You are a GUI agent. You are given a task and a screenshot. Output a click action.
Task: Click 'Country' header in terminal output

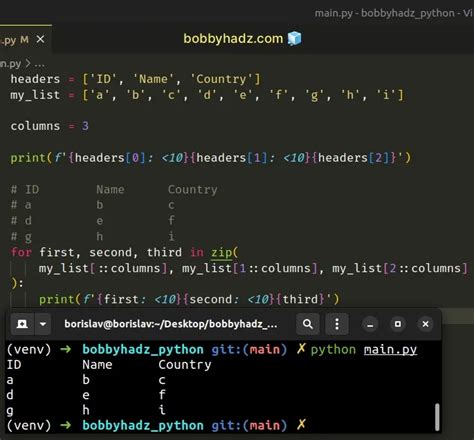(185, 365)
